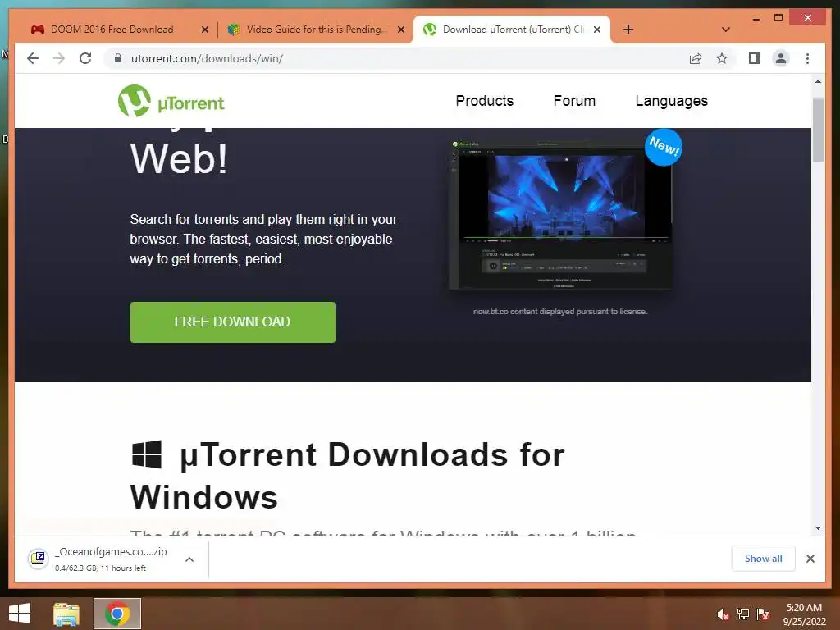
Task: Open the Action Center flag icon
Action: [x=763, y=614]
